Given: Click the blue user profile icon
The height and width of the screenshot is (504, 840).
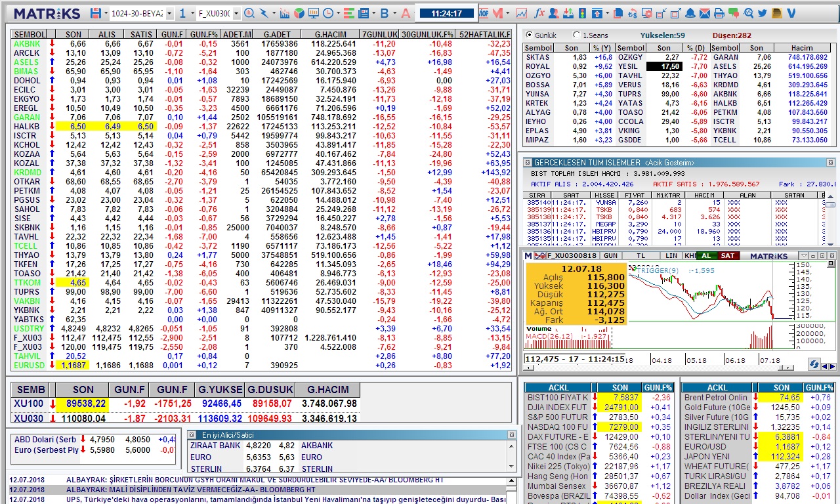Looking at the screenshot, I should (x=554, y=13).
